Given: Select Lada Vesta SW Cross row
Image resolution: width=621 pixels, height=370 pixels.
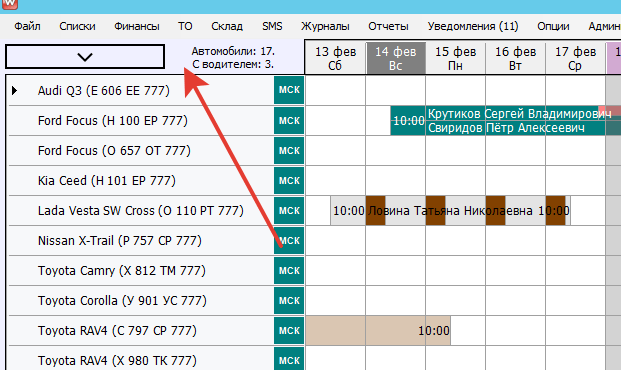Looking at the screenshot, I should pyautogui.click(x=141, y=211).
